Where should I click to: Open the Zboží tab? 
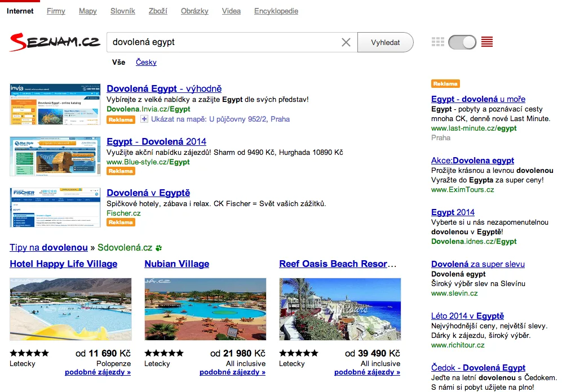click(158, 11)
